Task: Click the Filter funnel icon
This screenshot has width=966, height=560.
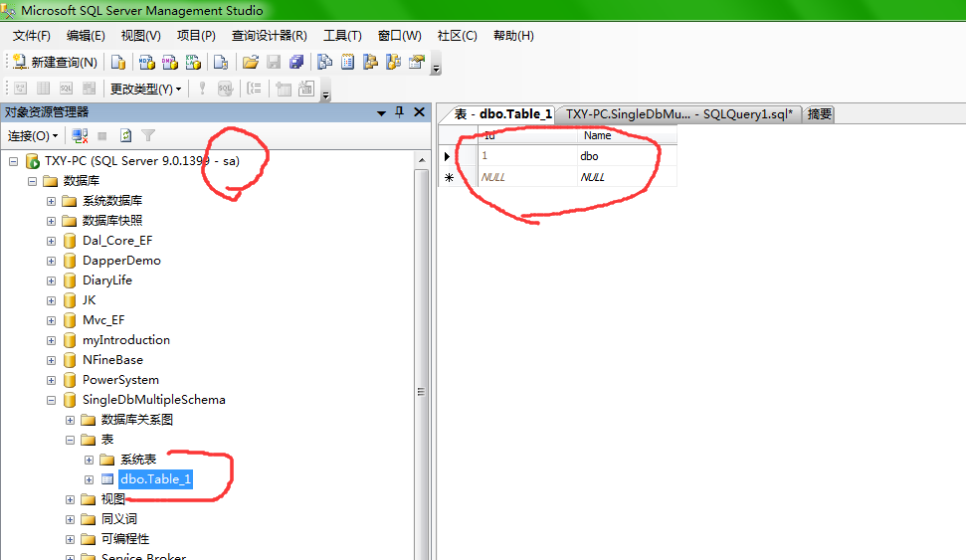Action: 148,135
